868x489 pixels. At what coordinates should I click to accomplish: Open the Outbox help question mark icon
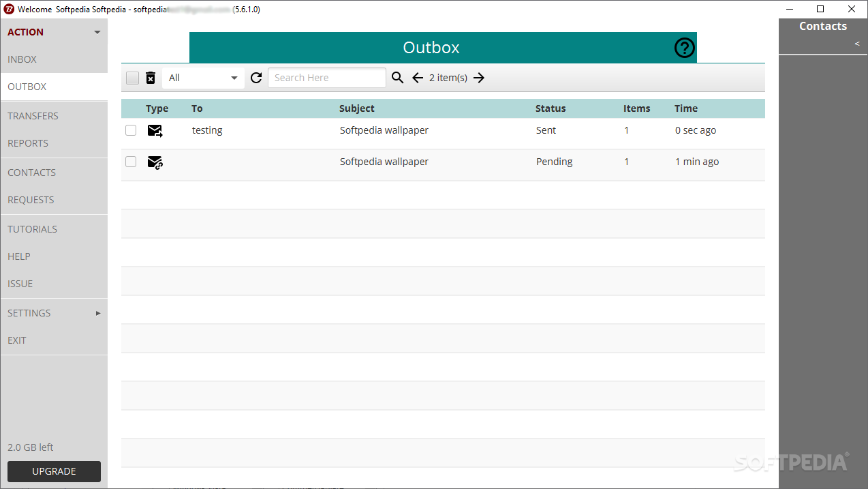(x=684, y=48)
